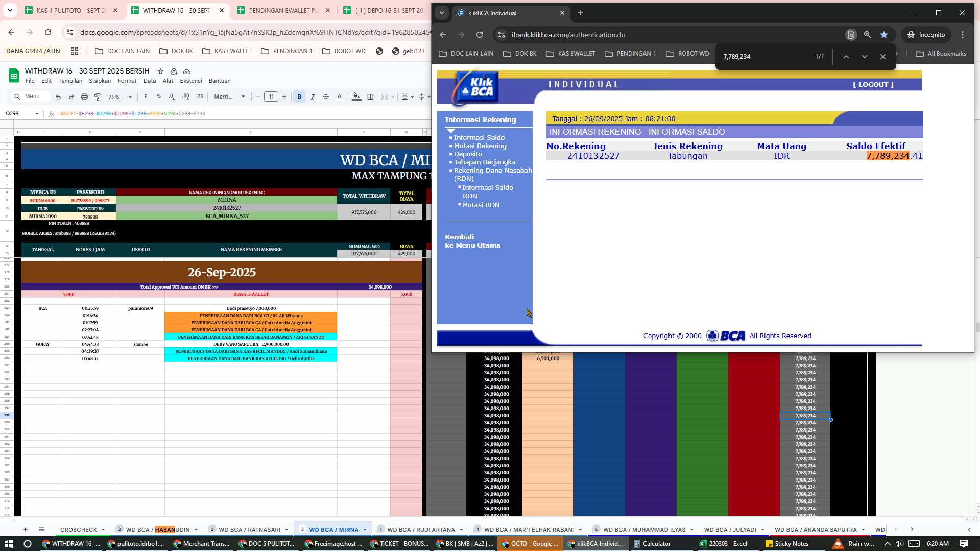
Task: Toggle strikethrough formatting in Sheets
Action: [326, 97]
